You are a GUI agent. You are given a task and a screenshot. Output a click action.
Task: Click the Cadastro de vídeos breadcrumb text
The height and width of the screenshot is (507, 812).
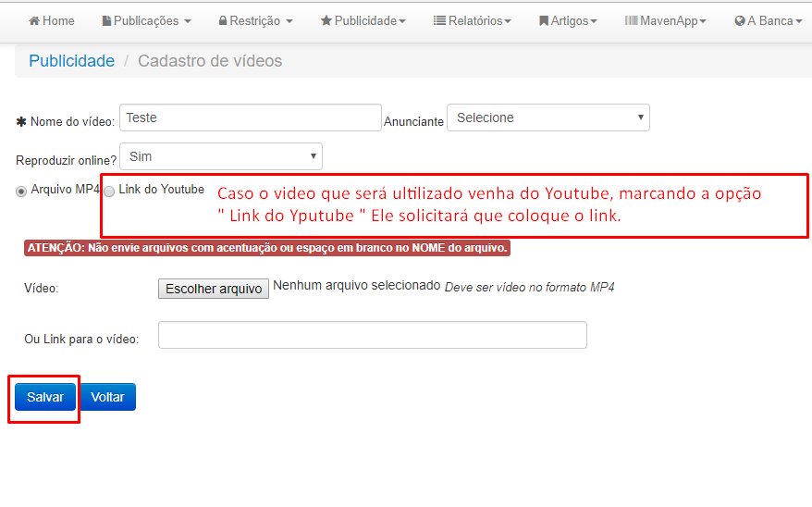pyautogui.click(x=210, y=60)
